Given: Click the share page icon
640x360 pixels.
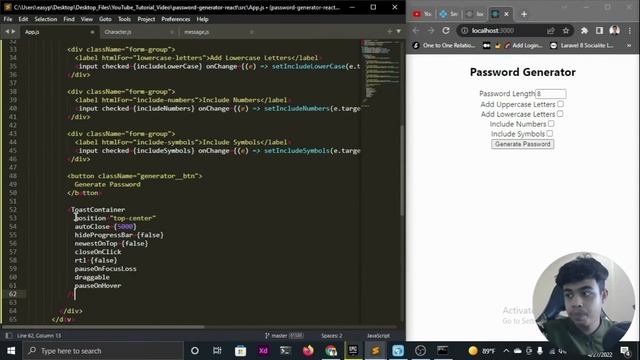Looking at the screenshot, I should [551, 31].
